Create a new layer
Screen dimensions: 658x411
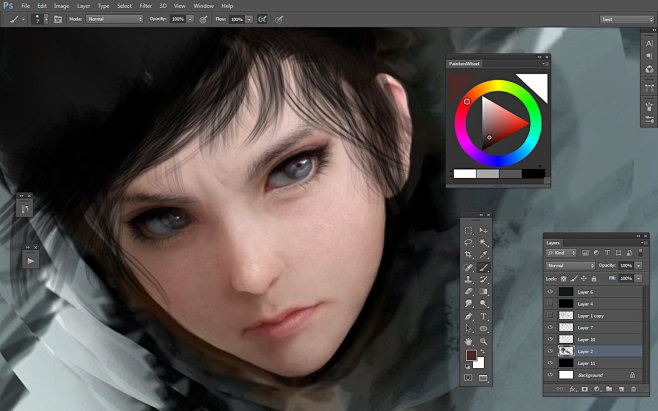pos(621,389)
